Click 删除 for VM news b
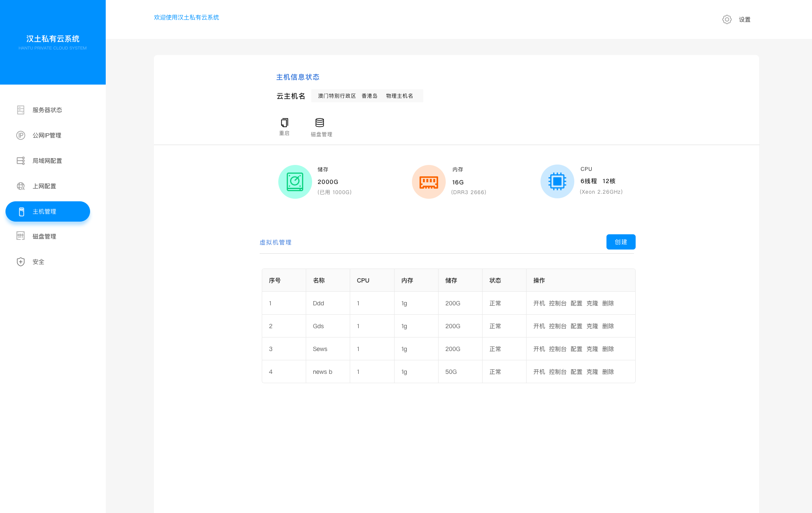 (x=608, y=372)
